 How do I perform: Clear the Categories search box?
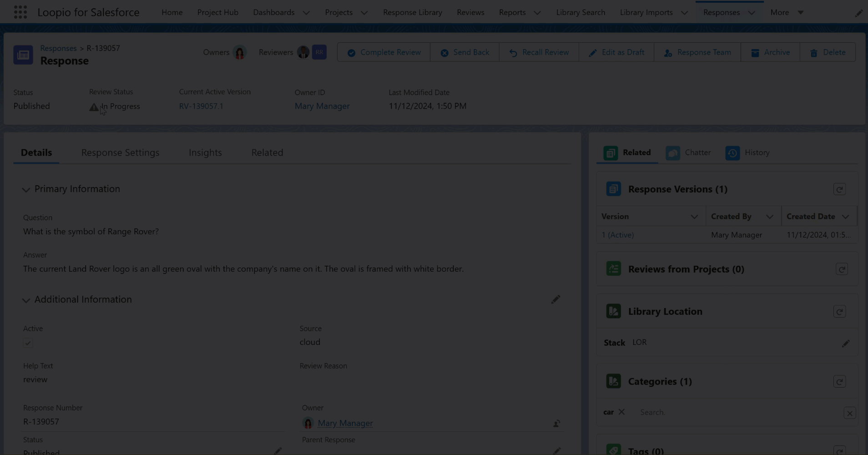tap(849, 413)
